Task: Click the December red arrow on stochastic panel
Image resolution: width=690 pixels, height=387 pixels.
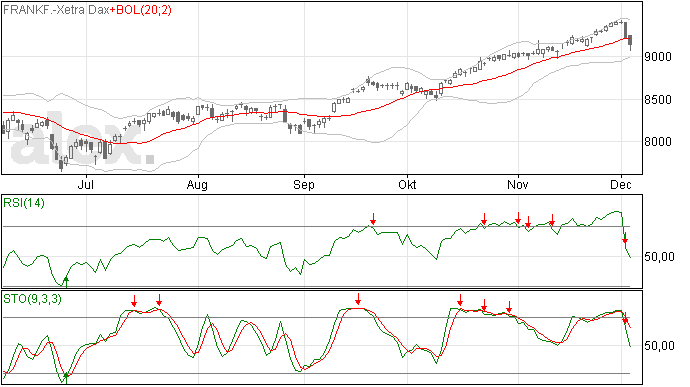Action: click(625, 318)
